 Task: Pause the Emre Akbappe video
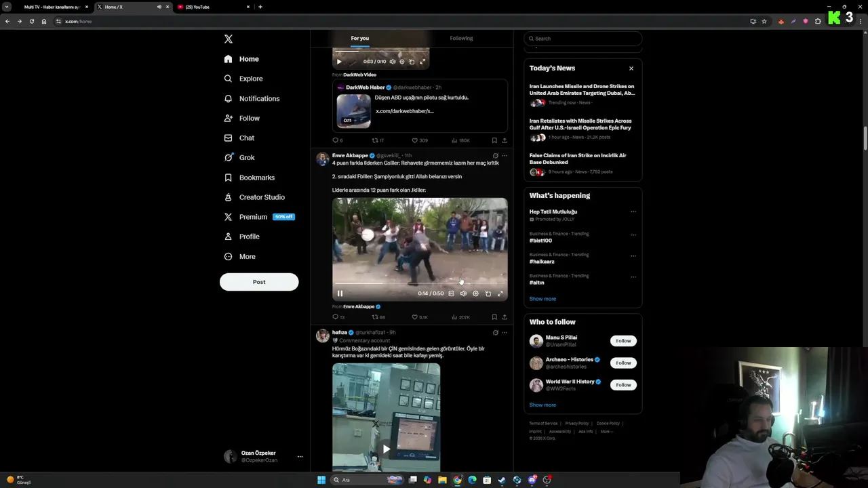pyautogui.click(x=340, y=293)
